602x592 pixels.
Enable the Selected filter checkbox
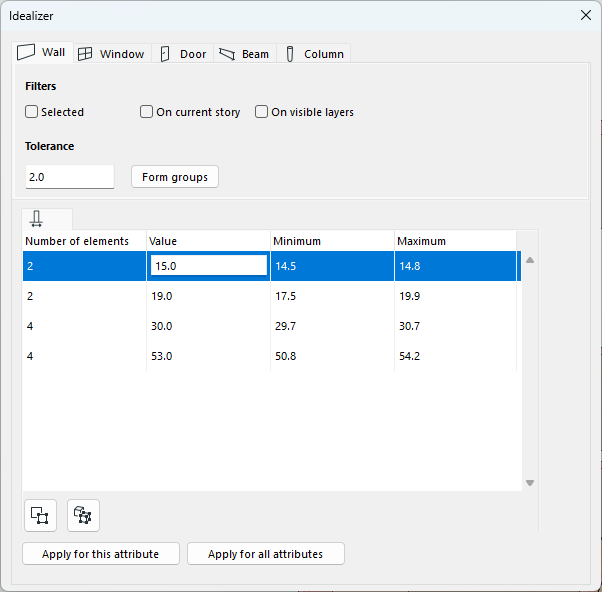tap(32, 112)
